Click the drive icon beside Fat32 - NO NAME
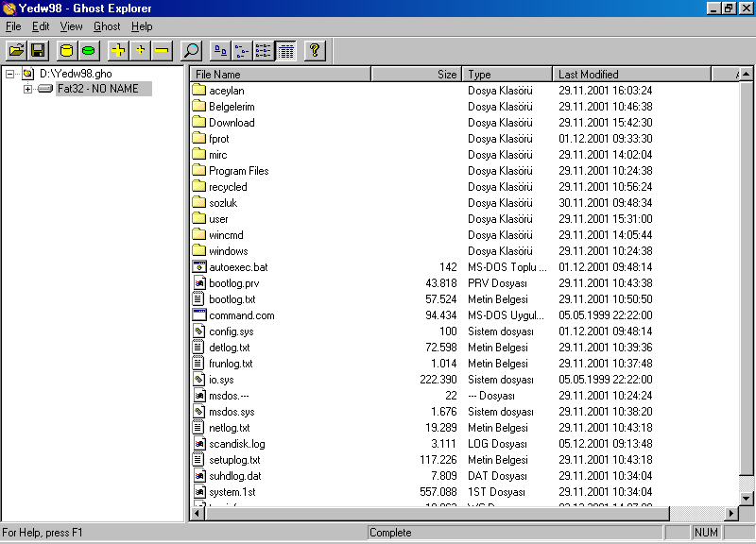 coord(44,89)
